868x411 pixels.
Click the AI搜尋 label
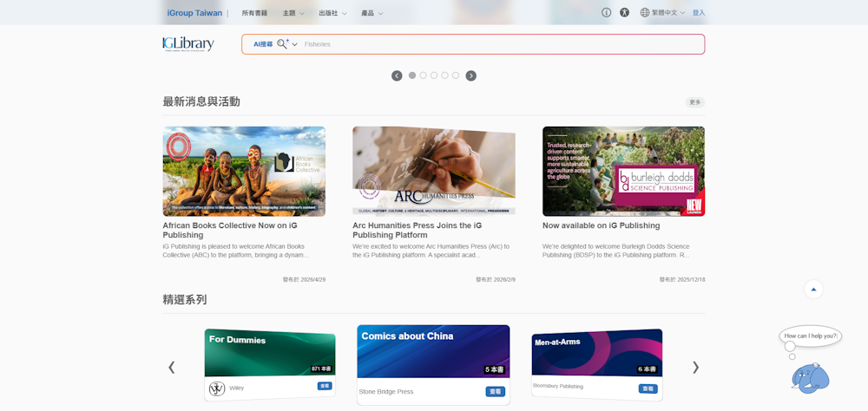pyautogui.click(x=263, y=44)
